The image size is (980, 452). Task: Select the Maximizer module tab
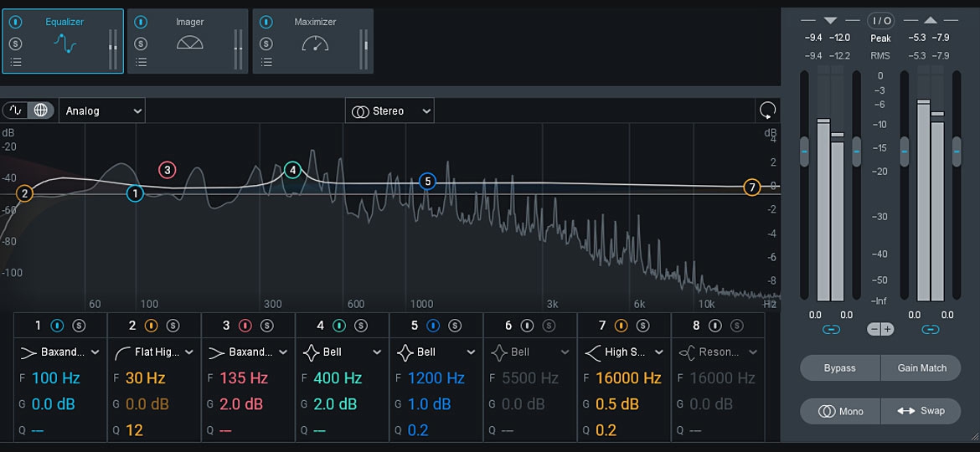[315, 40]
